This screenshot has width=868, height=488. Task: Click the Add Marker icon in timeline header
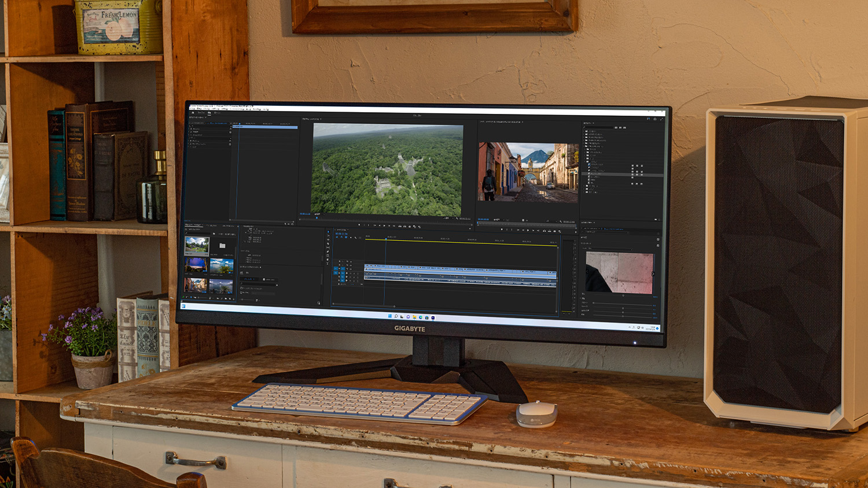point(351,238)
